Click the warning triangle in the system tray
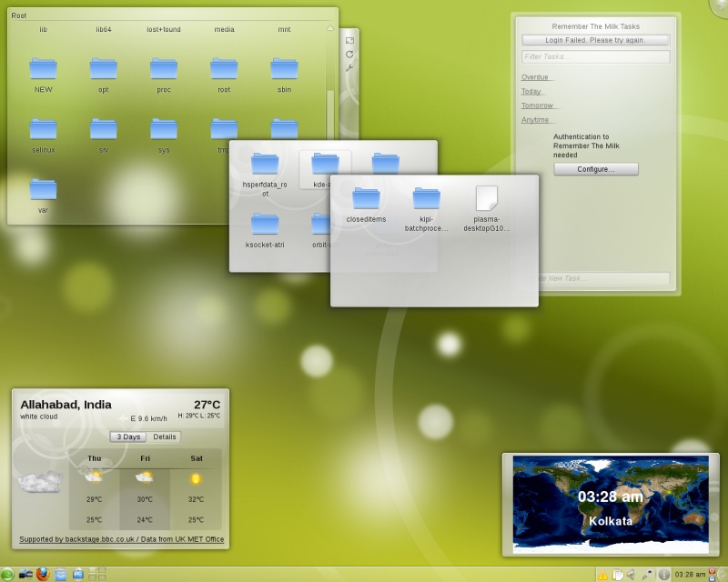This screenshot has width=728, height=582. tap(602, 574)
